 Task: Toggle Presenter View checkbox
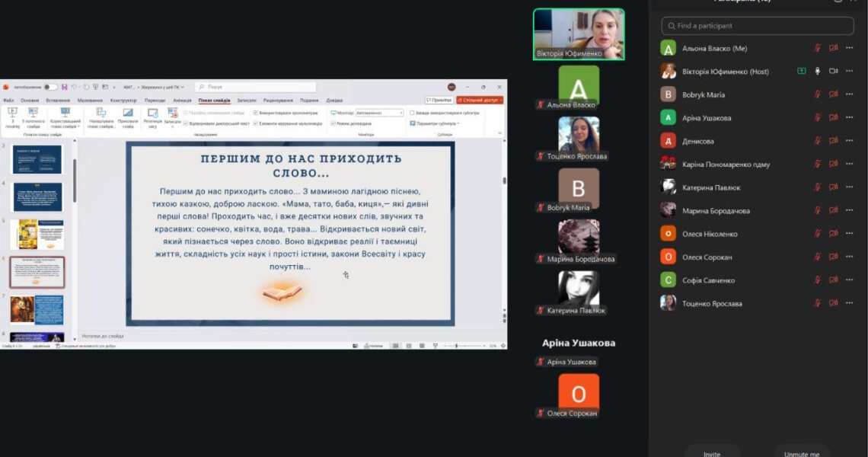click(333, 123)
